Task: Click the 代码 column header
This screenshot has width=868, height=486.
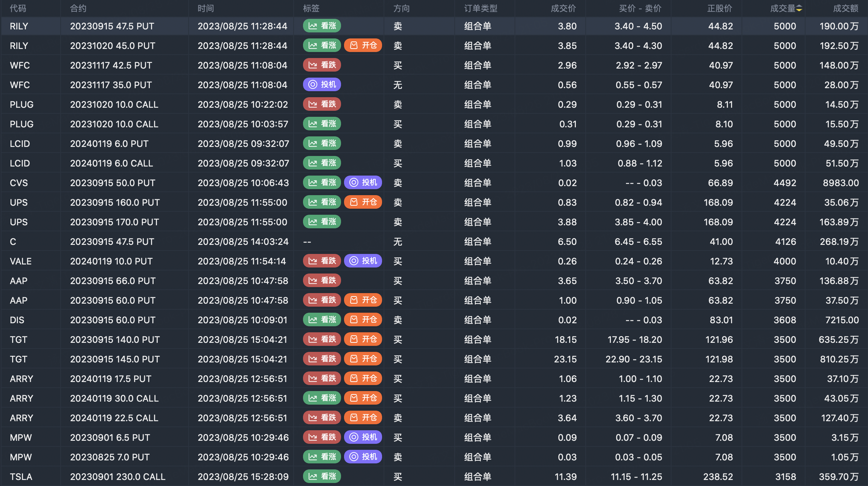Action: [x=18, y=8]
